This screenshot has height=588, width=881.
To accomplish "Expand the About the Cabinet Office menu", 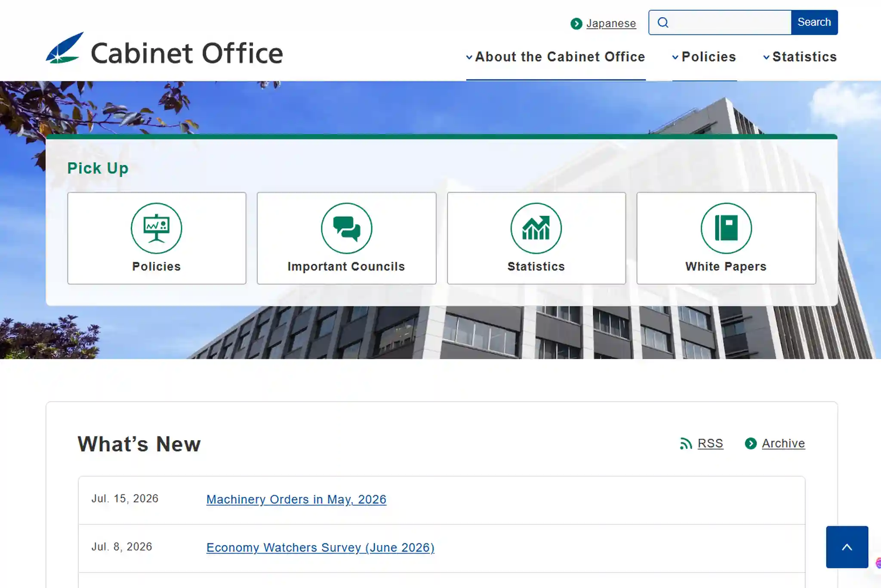I will point(556,57).
